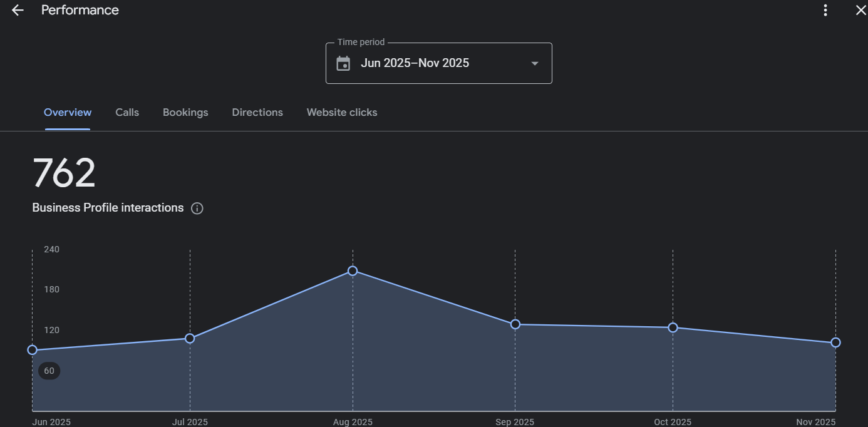868x427 pixels.
Task: Open the Bookings tab
Action: (185, 113)
